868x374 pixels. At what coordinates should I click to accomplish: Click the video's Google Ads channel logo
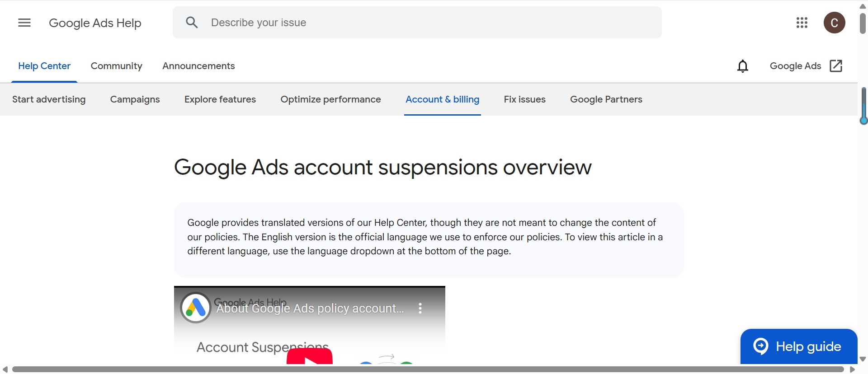(196, 308)
